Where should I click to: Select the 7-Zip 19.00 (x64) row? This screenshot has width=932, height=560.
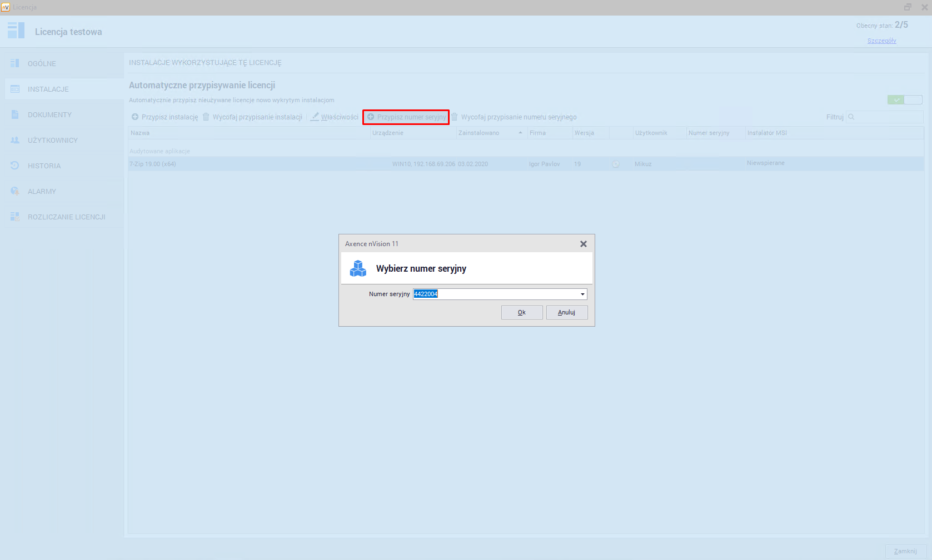tap(250, 164)
